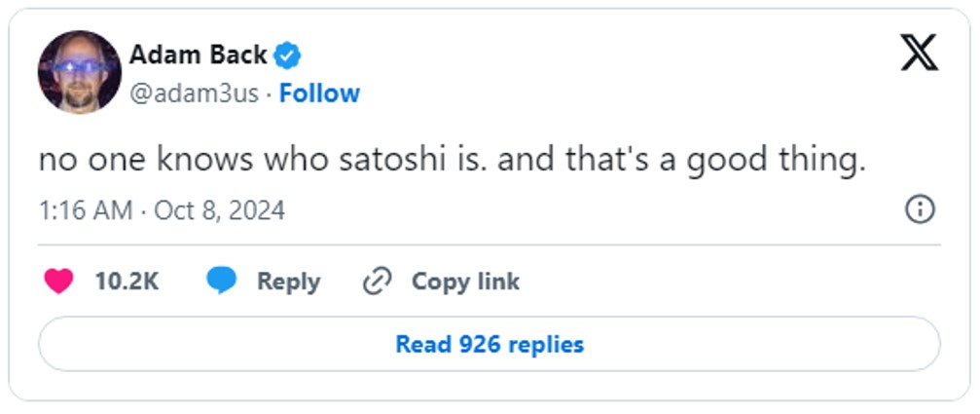Image resolution: width=980 pixels, height=414 pixels.
Task: Click the blue reply bubble icon
Action: tap(222, 282)
